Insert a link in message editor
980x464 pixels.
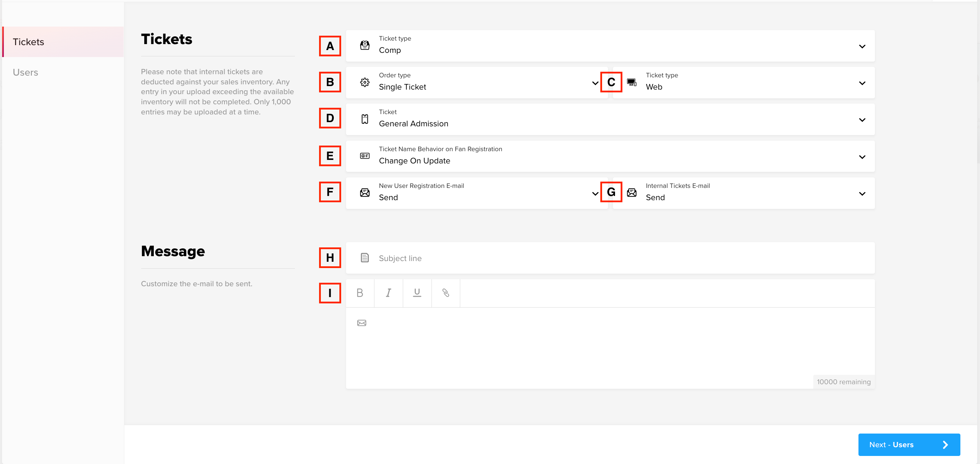click(446, 293)
